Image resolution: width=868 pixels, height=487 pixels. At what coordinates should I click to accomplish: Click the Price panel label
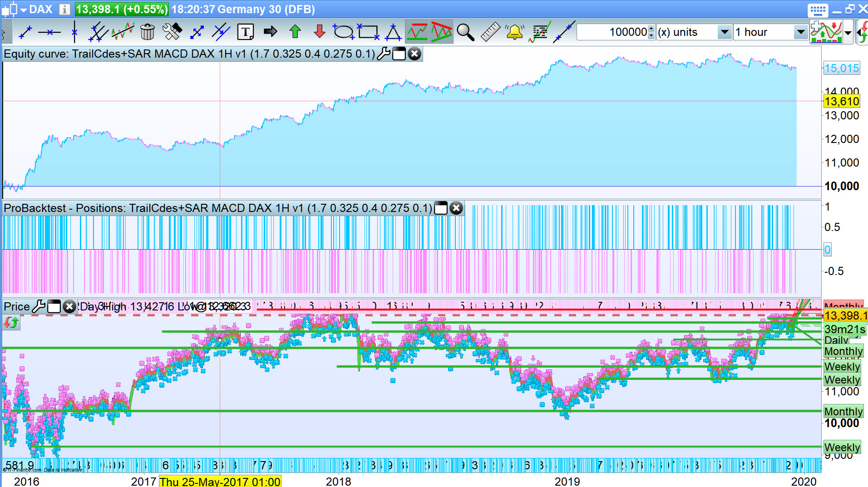click(17, 307)
